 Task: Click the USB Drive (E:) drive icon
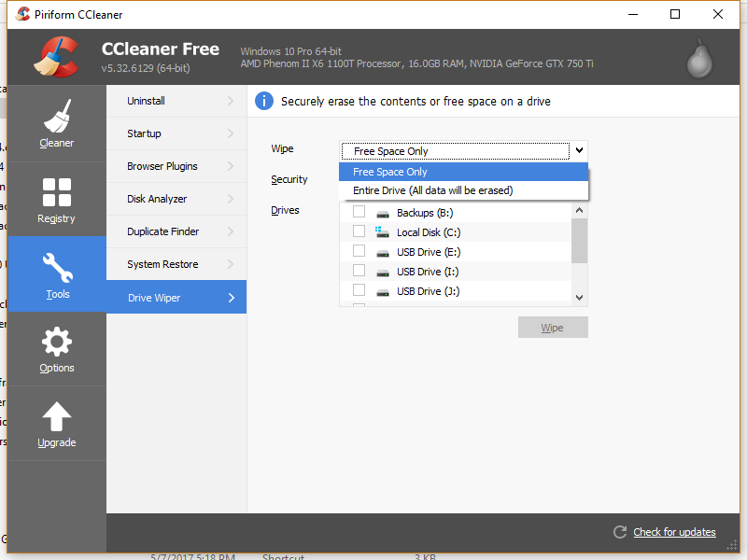[x=383, y=253]
